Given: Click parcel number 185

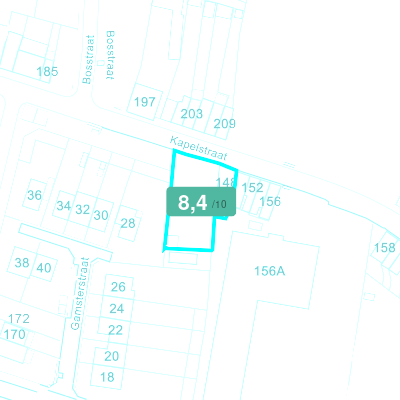Looking at the screenshot, I should pos(47,72).
